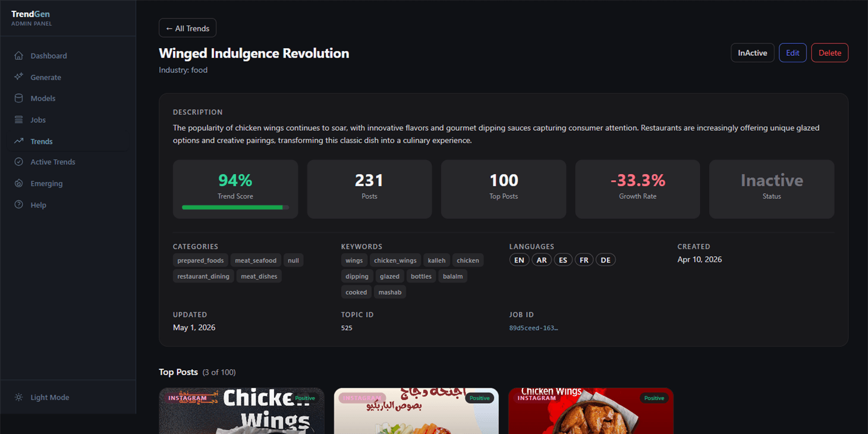Go back to All Trends

[187, 28]
